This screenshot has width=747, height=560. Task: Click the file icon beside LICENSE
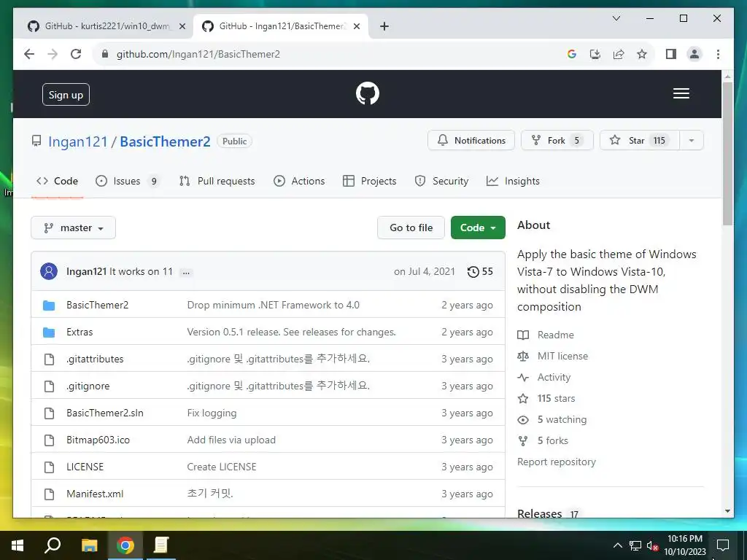coord(49,467)
